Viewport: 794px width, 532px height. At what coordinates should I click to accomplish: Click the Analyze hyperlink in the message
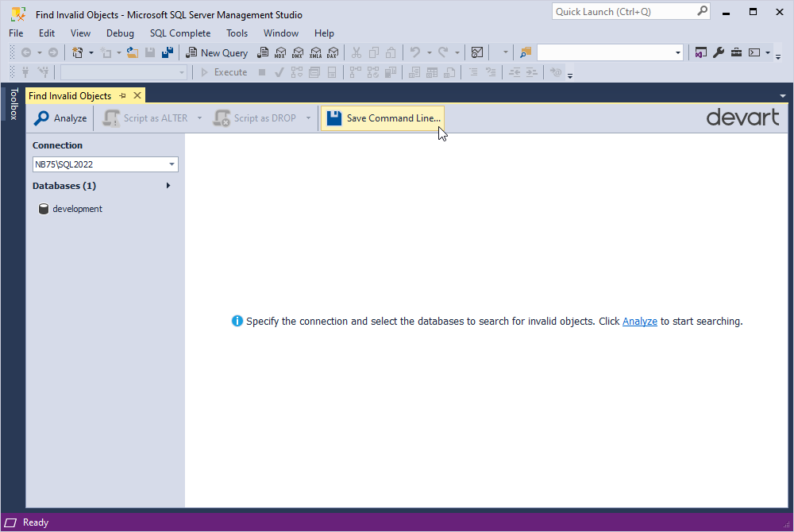point(639,322)
